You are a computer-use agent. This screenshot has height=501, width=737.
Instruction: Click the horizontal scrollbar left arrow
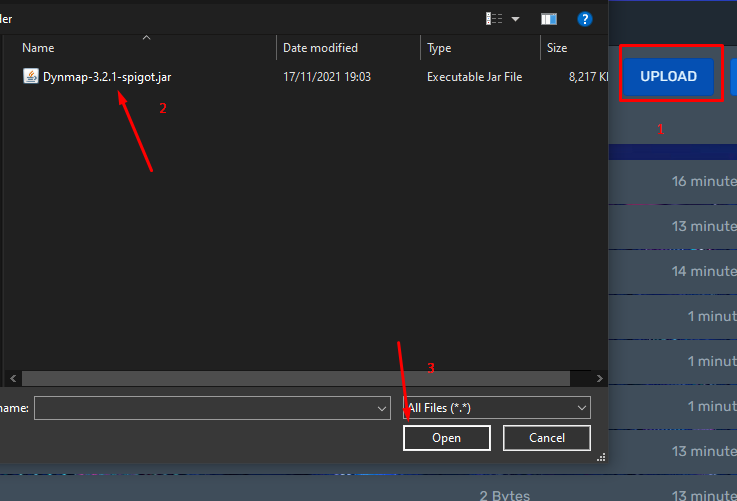(13, 378)
